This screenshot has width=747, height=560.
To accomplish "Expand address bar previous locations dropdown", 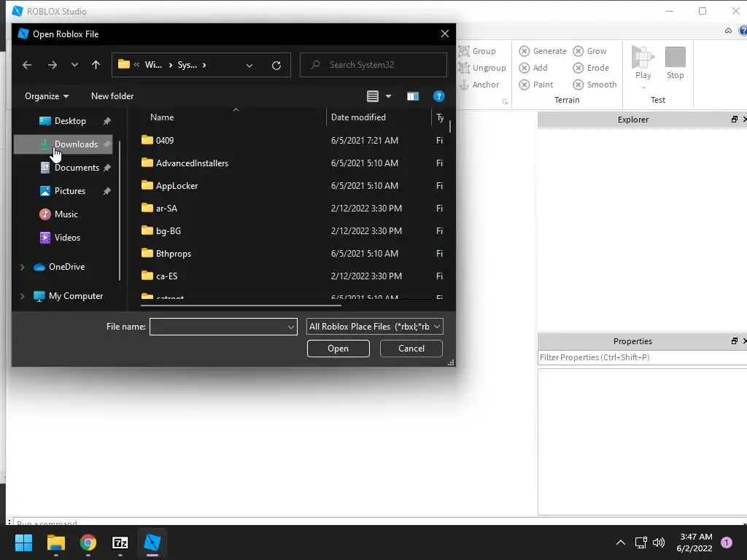I will tap(249, 65).
